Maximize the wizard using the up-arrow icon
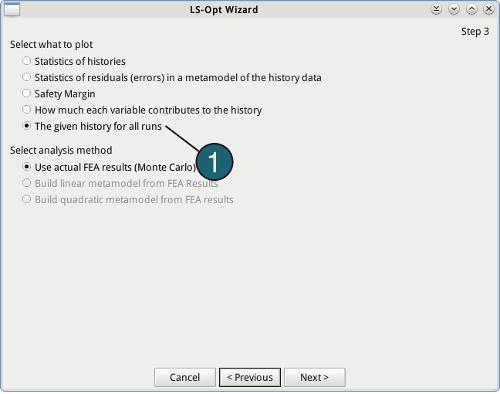 [471, 9]
